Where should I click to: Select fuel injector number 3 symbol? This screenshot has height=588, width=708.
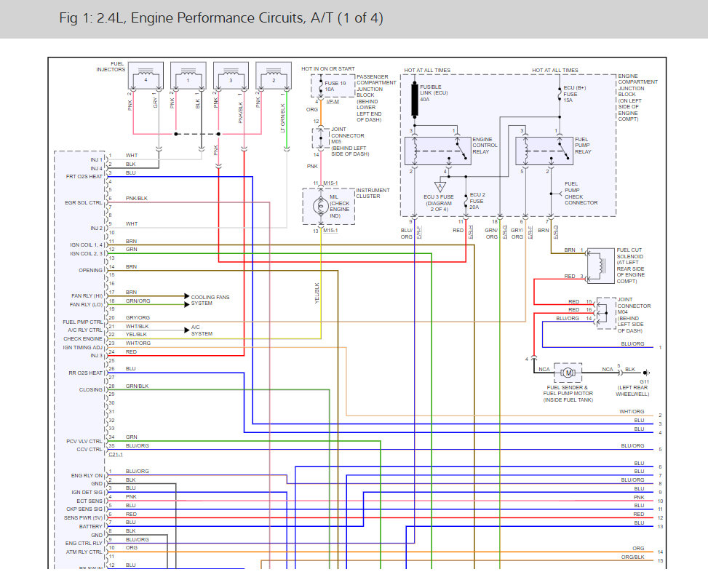(231, 76)
